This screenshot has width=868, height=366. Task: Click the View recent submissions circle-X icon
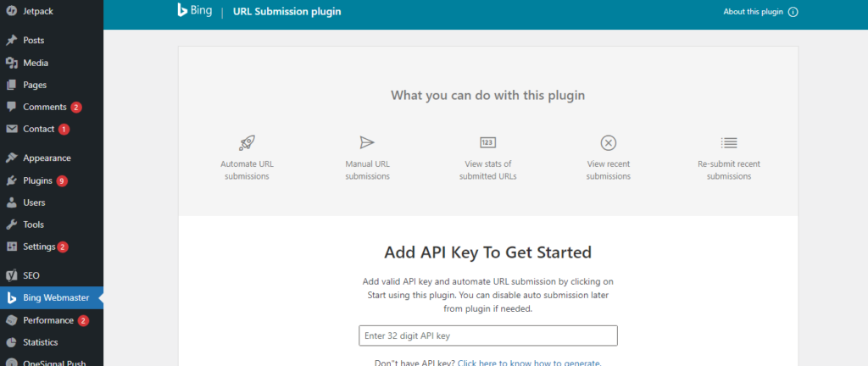point(608,142)
